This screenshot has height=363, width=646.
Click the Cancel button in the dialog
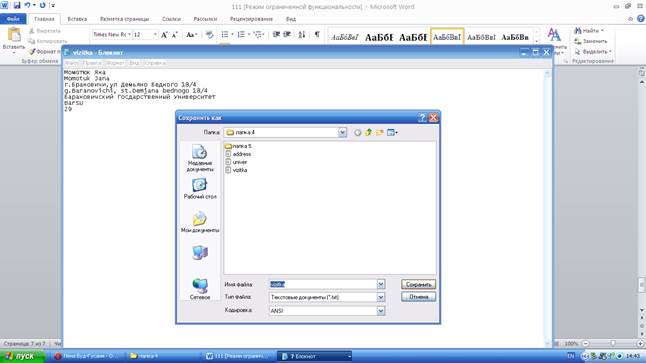coord(418,297)
